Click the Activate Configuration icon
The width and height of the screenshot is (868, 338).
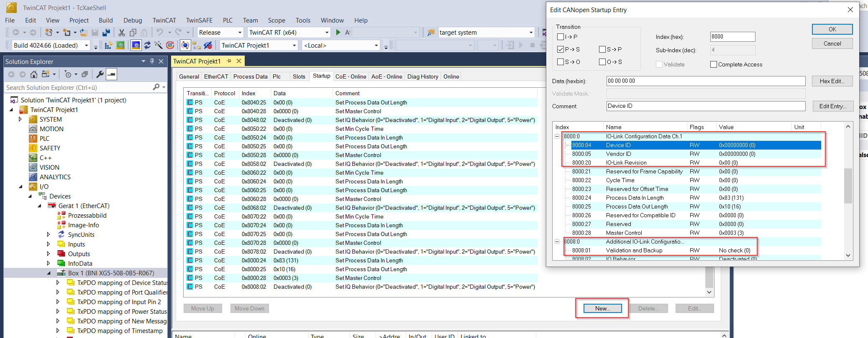point(108,45)
